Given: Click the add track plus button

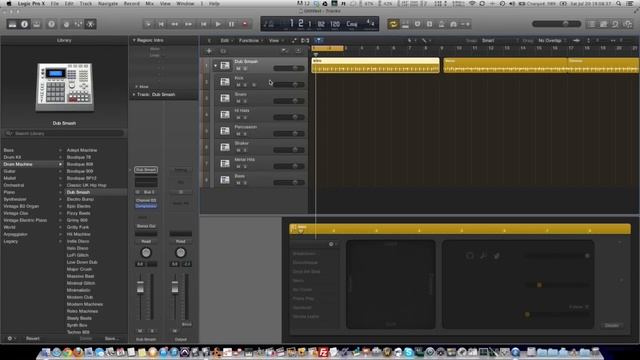Looking at the screenshot, I should [x=209, y=51].
